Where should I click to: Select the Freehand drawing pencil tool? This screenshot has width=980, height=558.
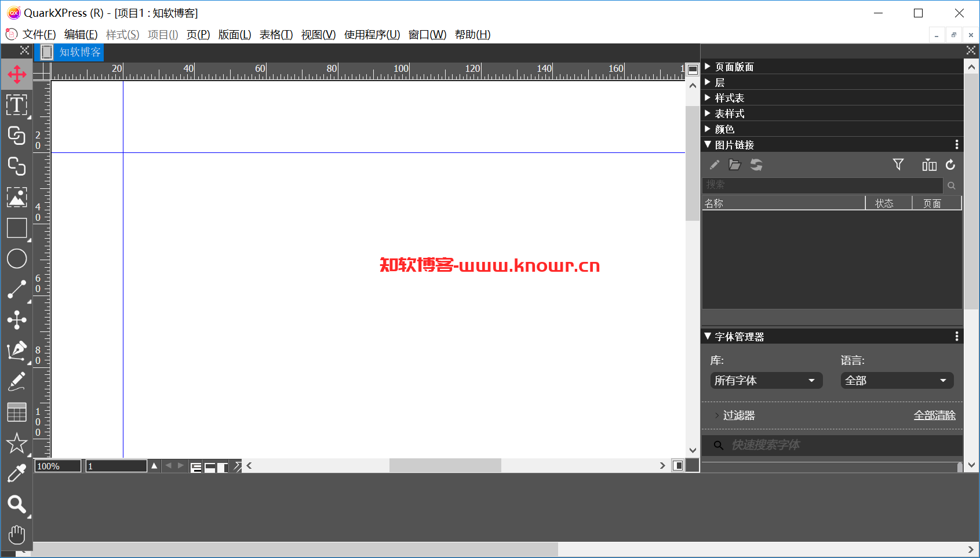click(x=17, y=381)
